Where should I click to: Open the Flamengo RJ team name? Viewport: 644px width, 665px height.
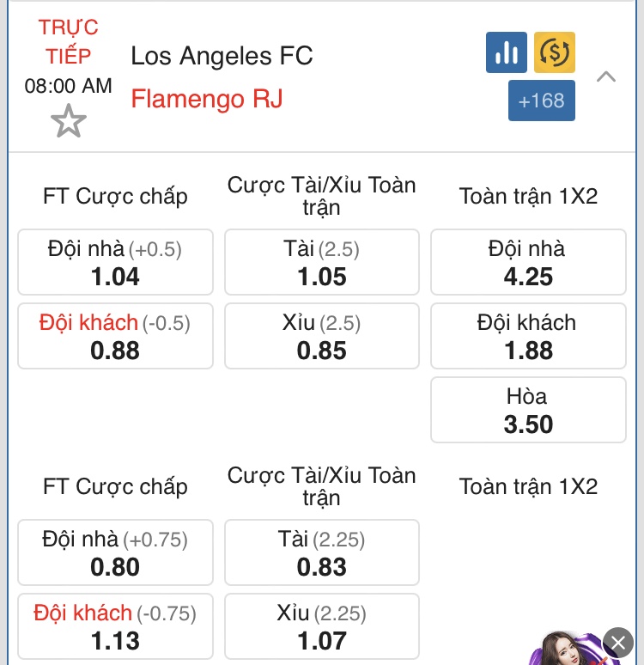pyautogui.click(x=207, y=99)
